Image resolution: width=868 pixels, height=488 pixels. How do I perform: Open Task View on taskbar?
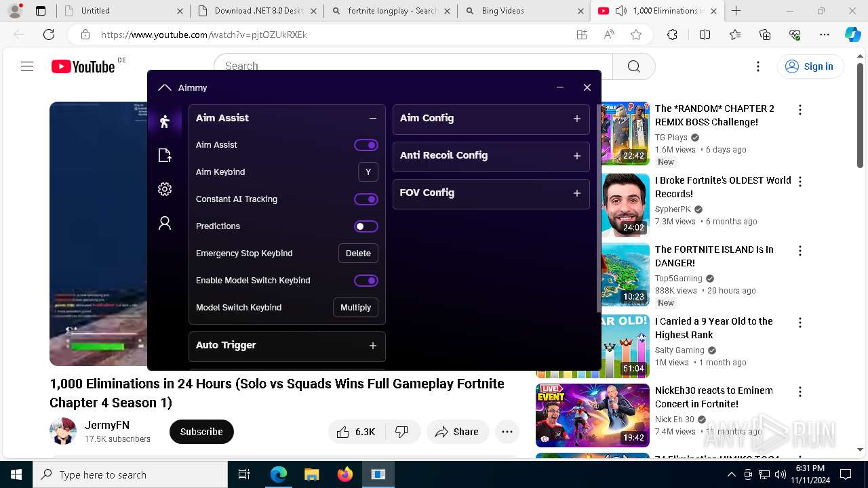244,474
